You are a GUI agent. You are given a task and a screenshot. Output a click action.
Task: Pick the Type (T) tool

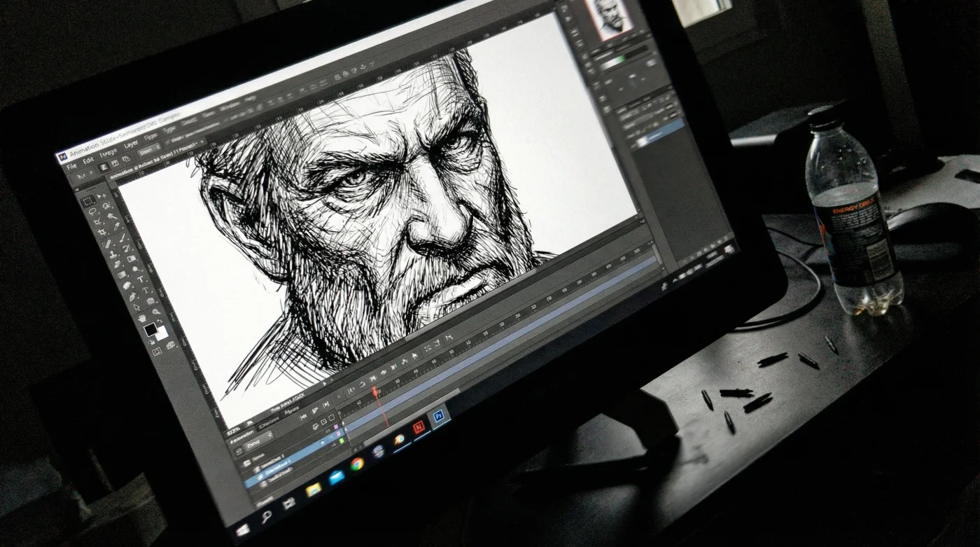[x=140, y=279]
